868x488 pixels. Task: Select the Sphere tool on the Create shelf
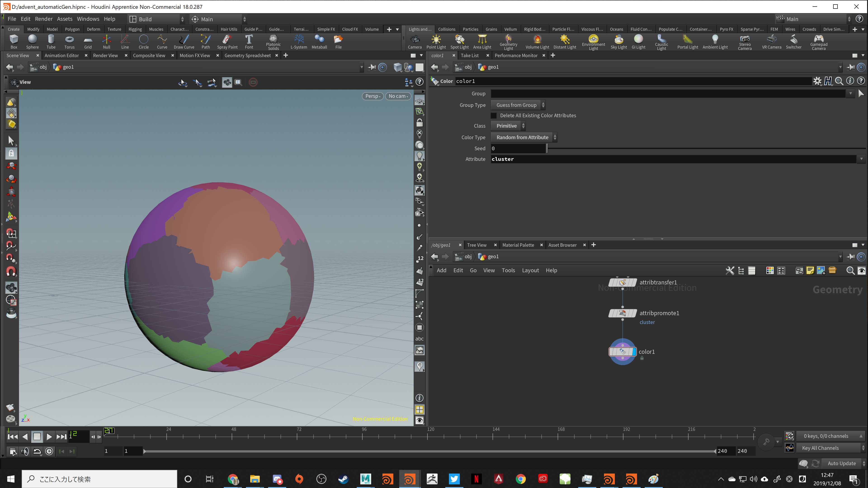(32, 41)
